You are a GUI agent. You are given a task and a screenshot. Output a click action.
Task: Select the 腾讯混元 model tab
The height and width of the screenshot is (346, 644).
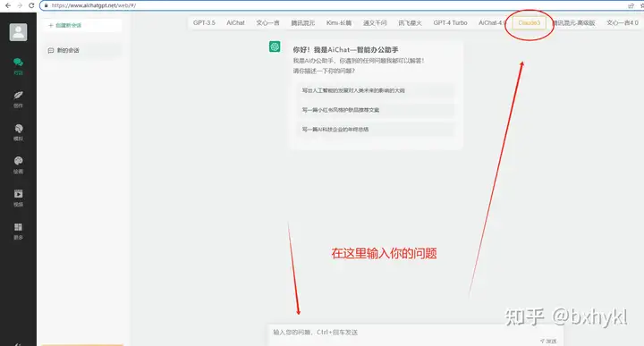(x=303, y=23)
